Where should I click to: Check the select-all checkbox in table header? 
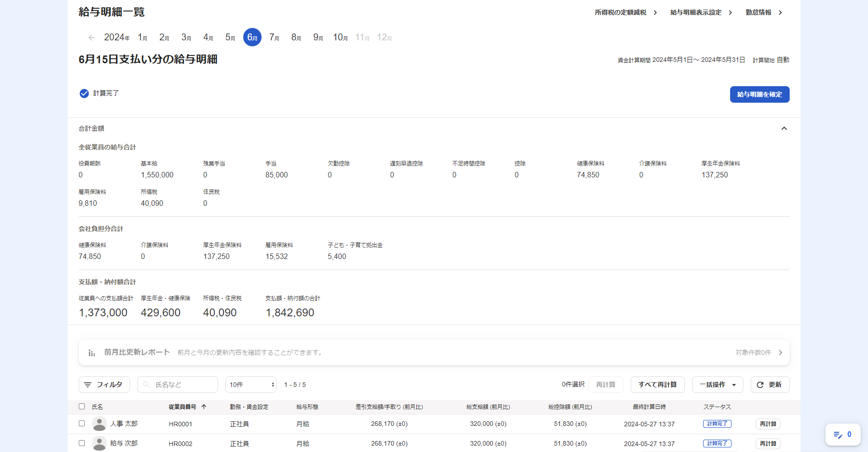pyautogui.click(x=82, y=406)
